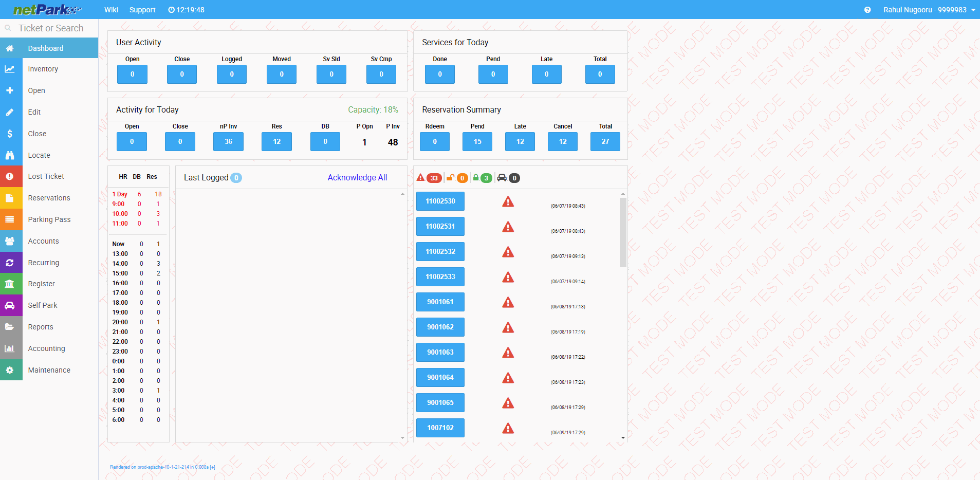Click Reservation Summary Cancel 12 button
The image size is (980, 480).
click(x=563, y=142)
